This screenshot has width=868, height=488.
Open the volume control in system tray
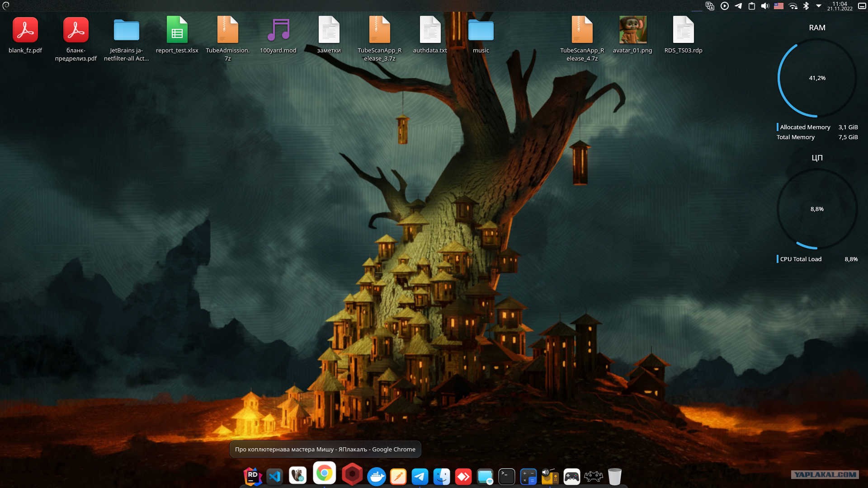(765, 6)
